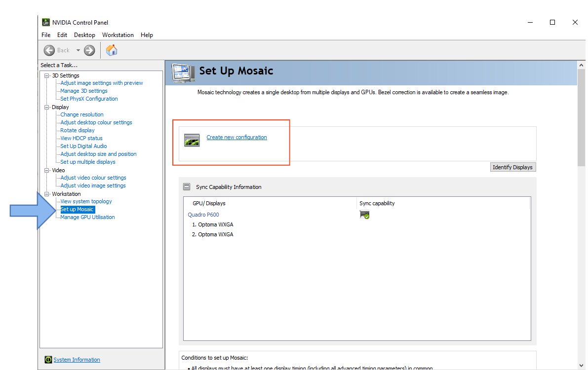Select display 2. Optoma WXGA

pyautogui.click(x=213, y=234)
